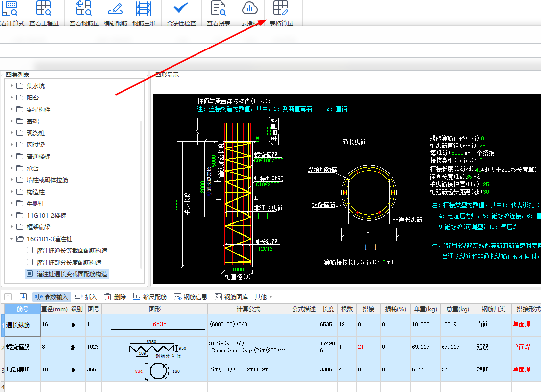Open 灌注桩部分长度配筋构造 item
The width and height of the screenshot is (541, 392).
coord(69,262)
